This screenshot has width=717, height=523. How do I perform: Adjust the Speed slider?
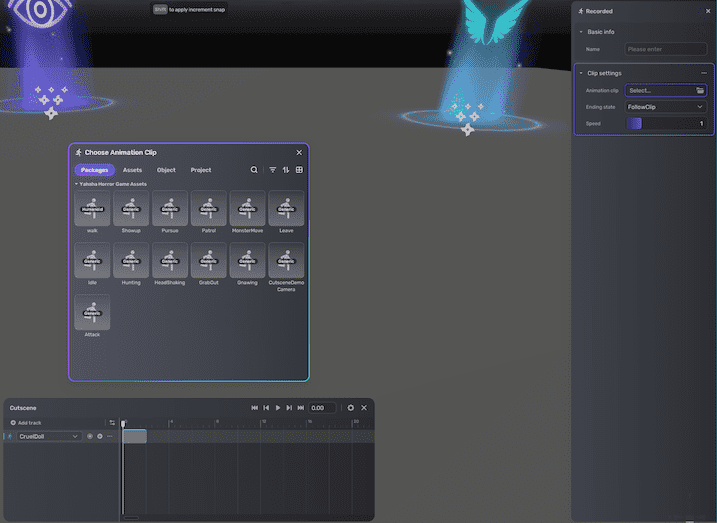click(x=665, y=123)
